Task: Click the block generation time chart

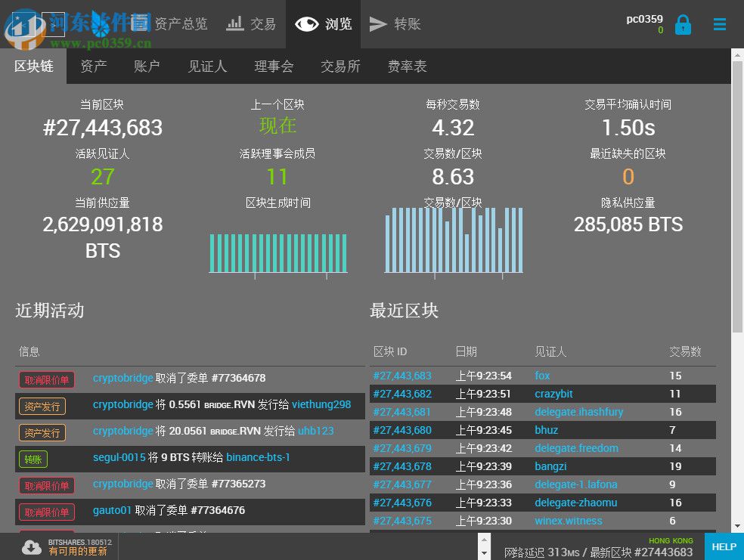Action: [278, 254]
